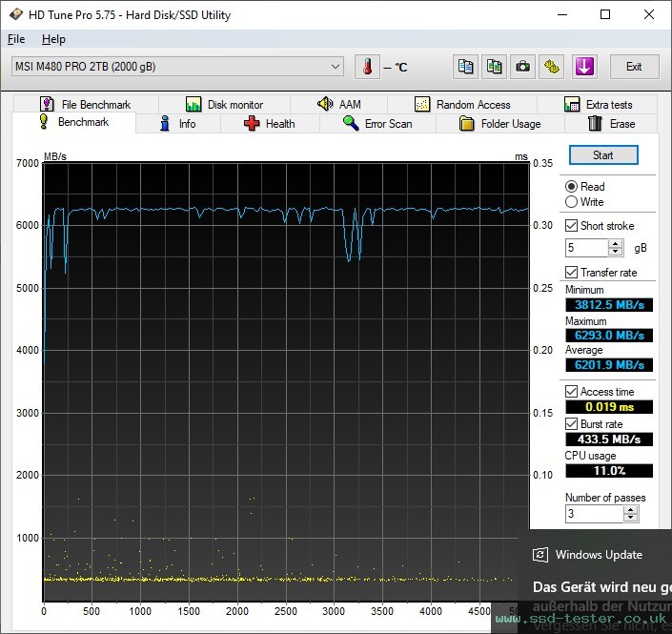
Task: Switch to the File Benchmark tab
Action: pyautogui.click(x=86, y=104)
